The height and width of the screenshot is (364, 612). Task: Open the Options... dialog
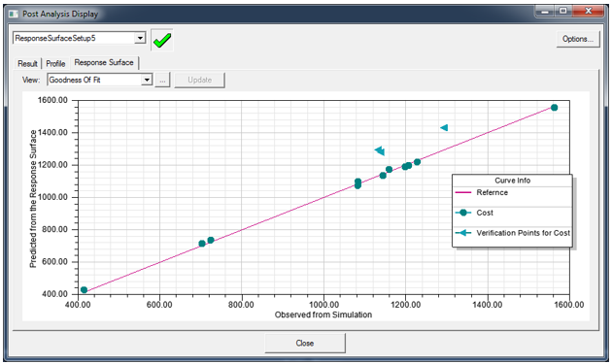(x=578, y=39)
